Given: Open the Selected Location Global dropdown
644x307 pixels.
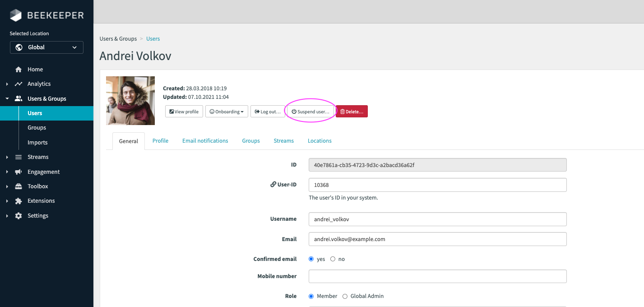Looking at the screenshot, I should tap(46, 47).
